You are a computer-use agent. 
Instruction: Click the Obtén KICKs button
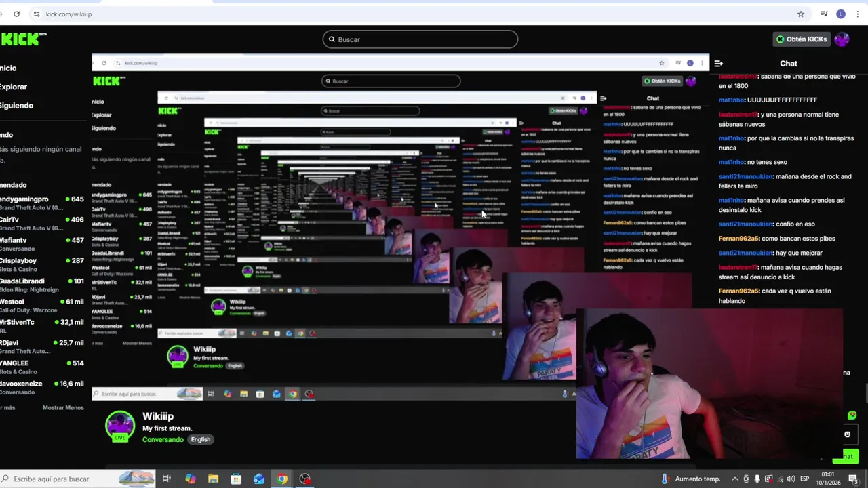[802, 39]
